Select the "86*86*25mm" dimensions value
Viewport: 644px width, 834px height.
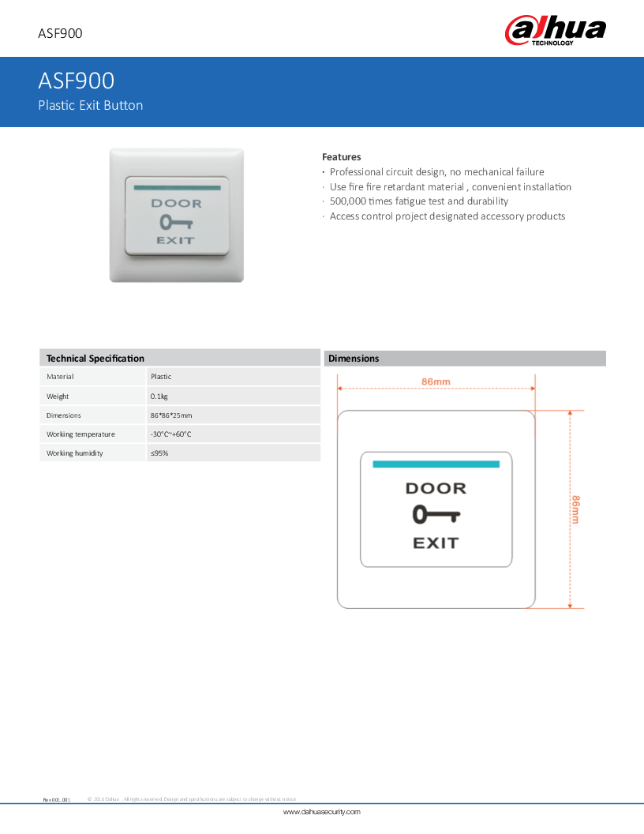click(x=171, y=415)
